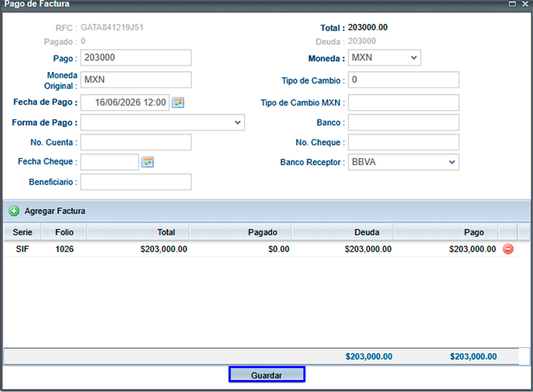Focus the No. Cuenta input field
The width and height of the screenshot is (533, 392).
(136, 142)
